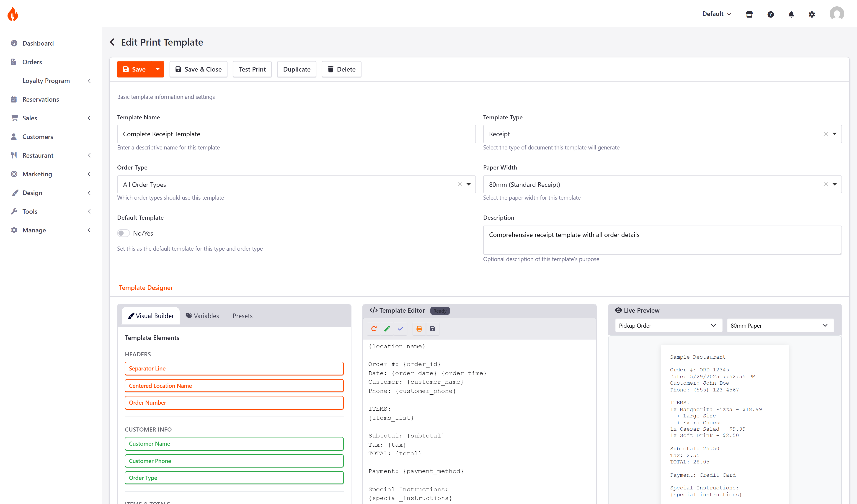Screen dimensions: 857x504
Task: Click the Template Designer heading link
Action: pos(146,288)
